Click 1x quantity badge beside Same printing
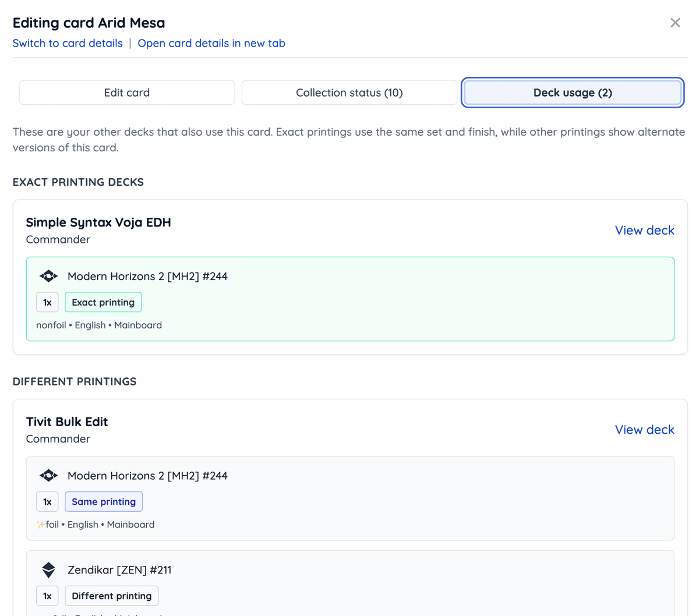 click(47, 502)
